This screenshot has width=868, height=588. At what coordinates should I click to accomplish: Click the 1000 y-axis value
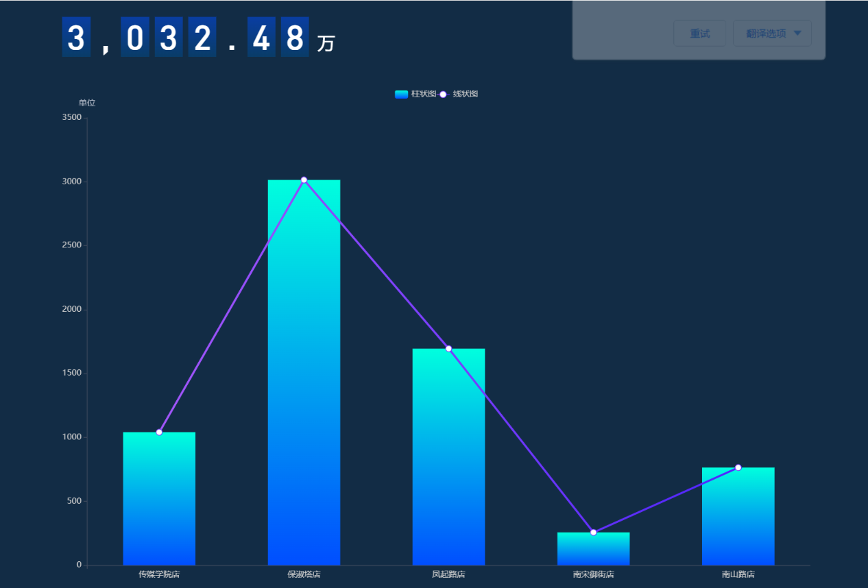[73, 437]
